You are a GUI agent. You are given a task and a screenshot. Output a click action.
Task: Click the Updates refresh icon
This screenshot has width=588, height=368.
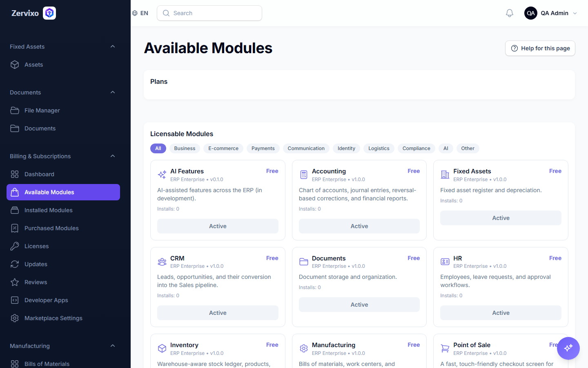pos(15,264)
